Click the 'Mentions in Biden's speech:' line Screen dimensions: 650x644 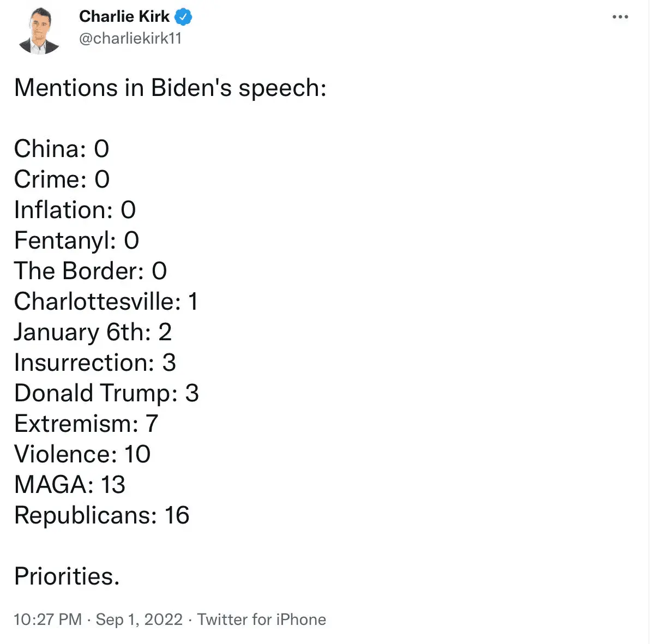pos(170,88)
